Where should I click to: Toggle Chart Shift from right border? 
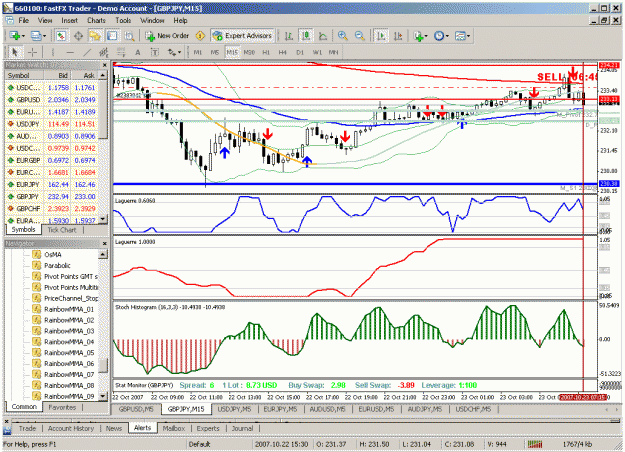398,36
